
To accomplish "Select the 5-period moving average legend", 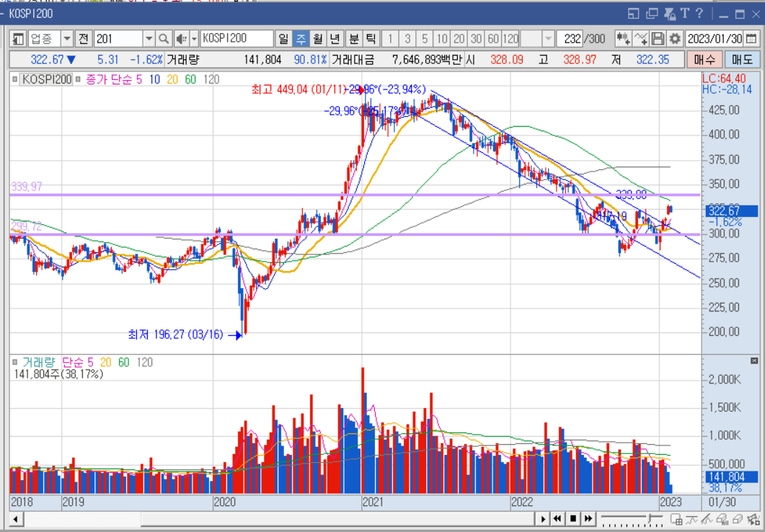I will coord(139,79).
